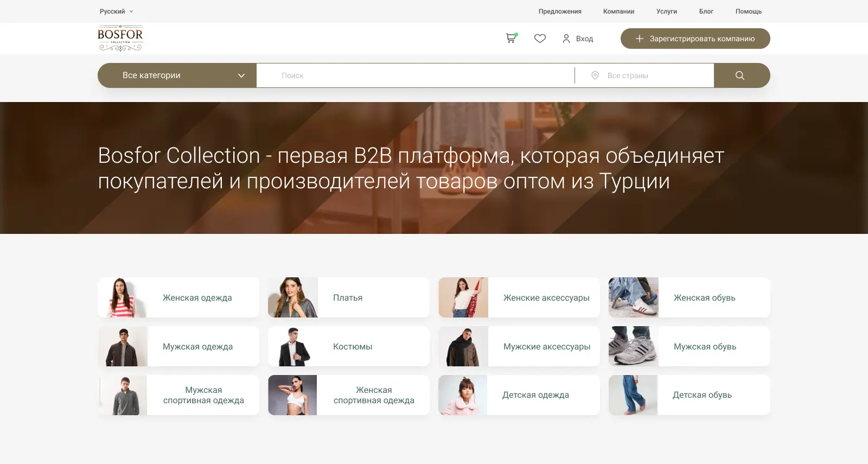Click the heart favorites icon

(540, 39)
